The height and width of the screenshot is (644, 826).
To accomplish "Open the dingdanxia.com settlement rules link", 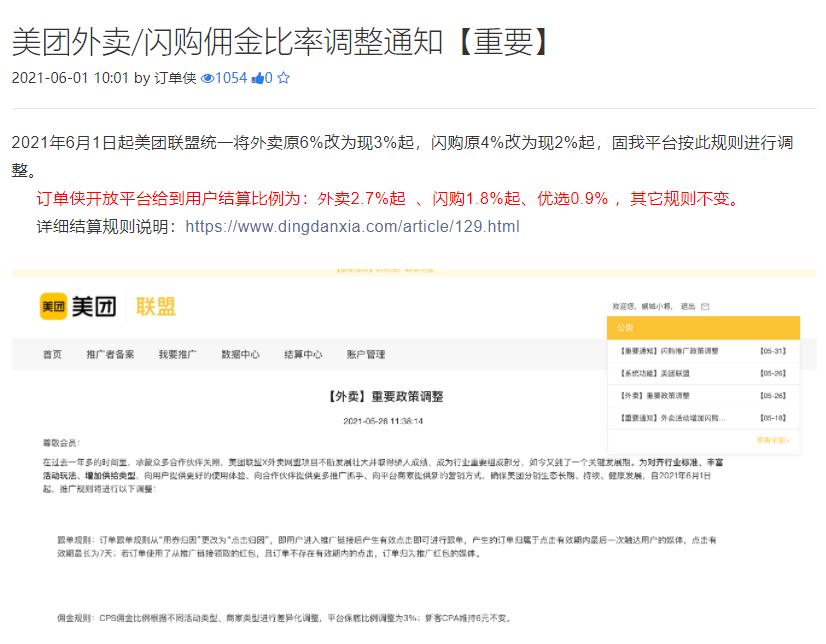I will (361, 227).
